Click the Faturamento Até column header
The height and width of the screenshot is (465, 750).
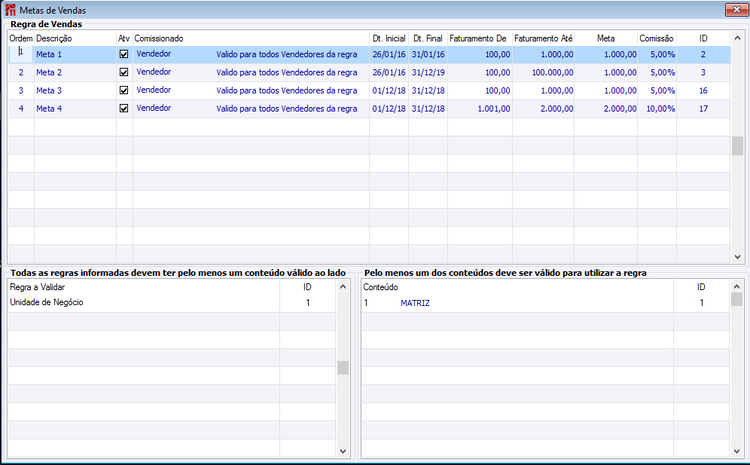click(543, 38)
